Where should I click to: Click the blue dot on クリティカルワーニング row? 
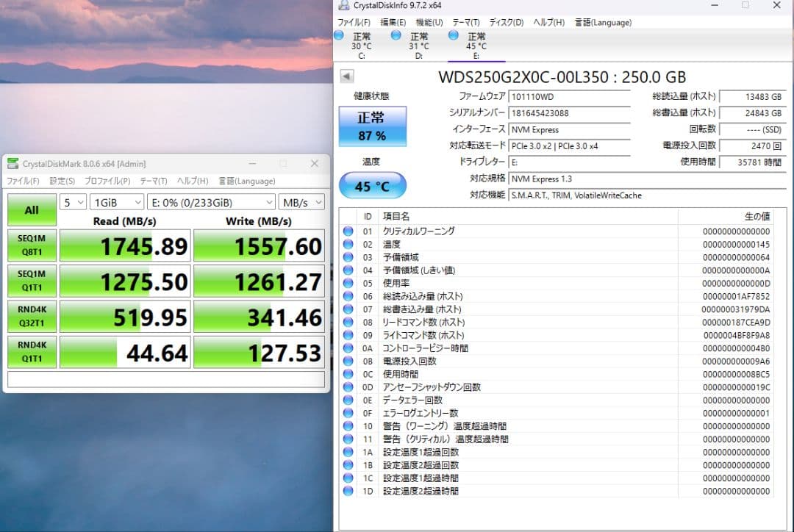[347, 231]
